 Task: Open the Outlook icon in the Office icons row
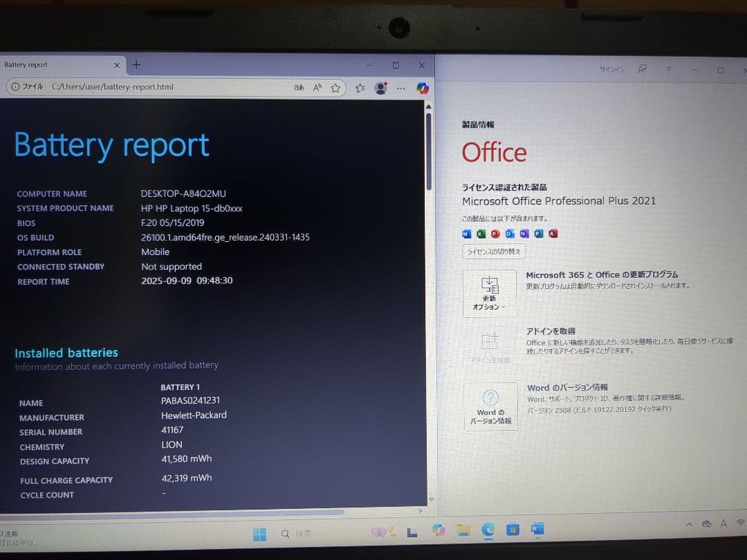coord(509,233)
